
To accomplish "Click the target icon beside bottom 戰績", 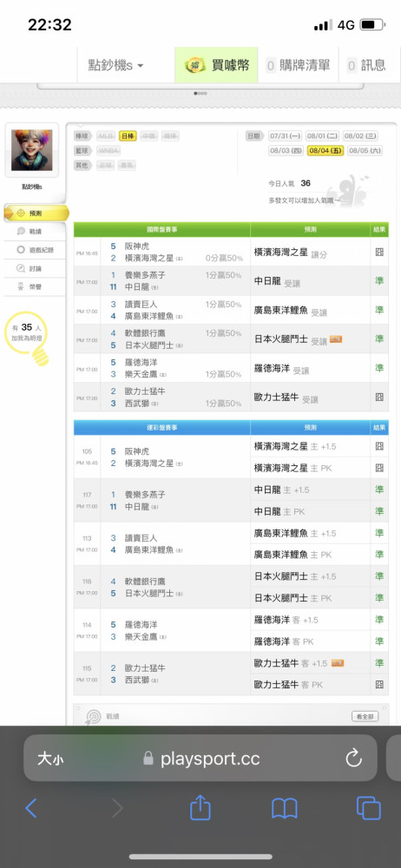I will click(x=93, y=717).
